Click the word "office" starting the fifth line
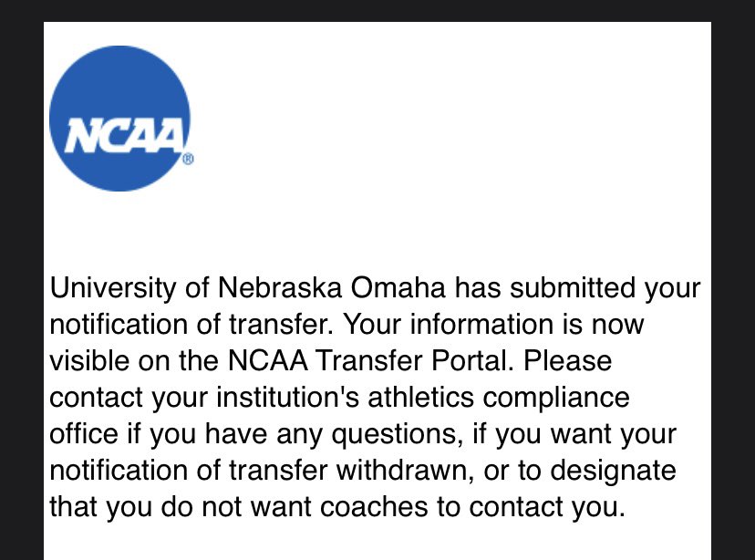 coord(84,434)
